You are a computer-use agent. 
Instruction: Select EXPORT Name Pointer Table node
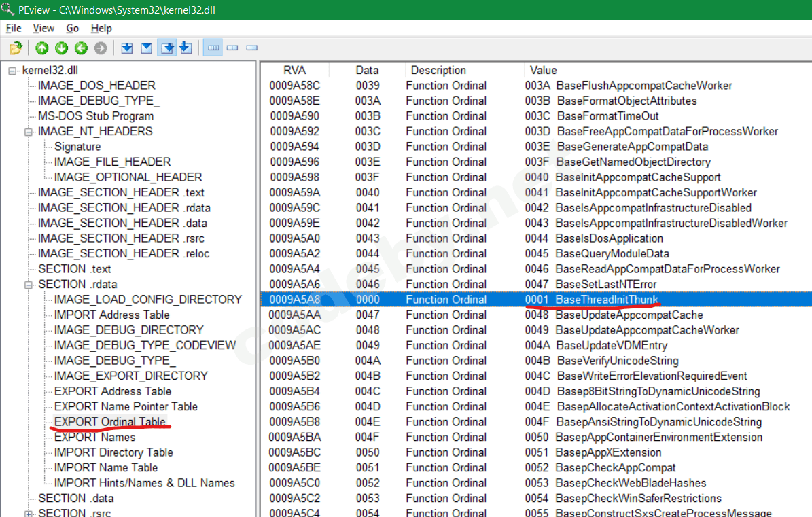(126, 407)
